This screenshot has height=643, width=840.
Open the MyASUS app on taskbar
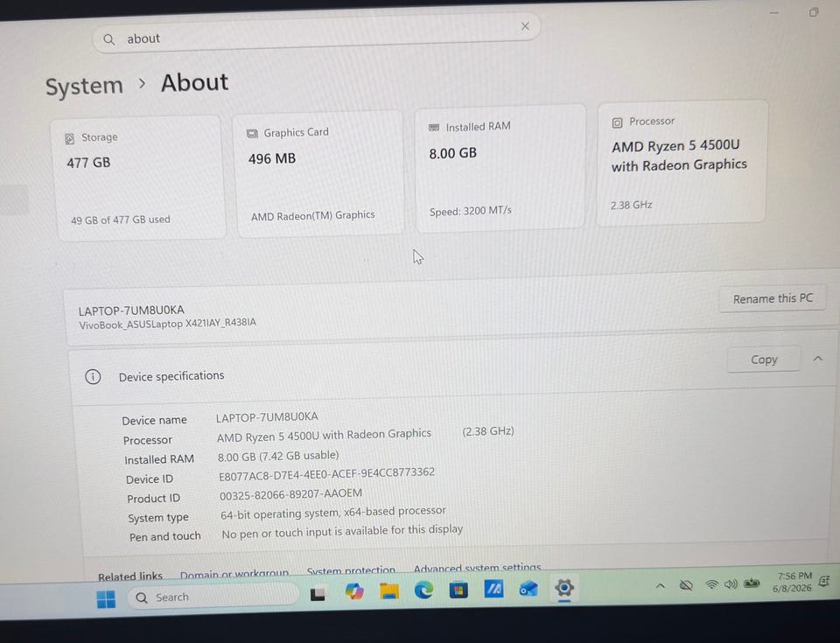(x=493, y=589)
